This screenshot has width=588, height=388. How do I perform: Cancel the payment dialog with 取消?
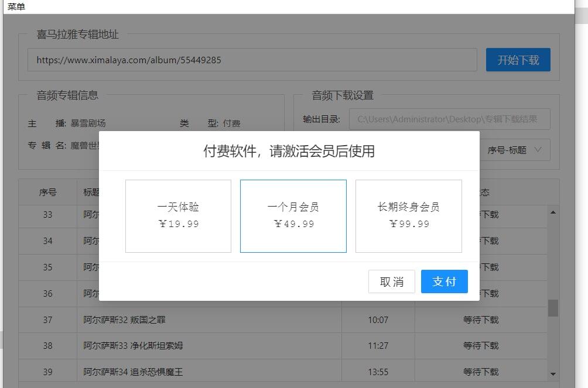coord(391,281)
